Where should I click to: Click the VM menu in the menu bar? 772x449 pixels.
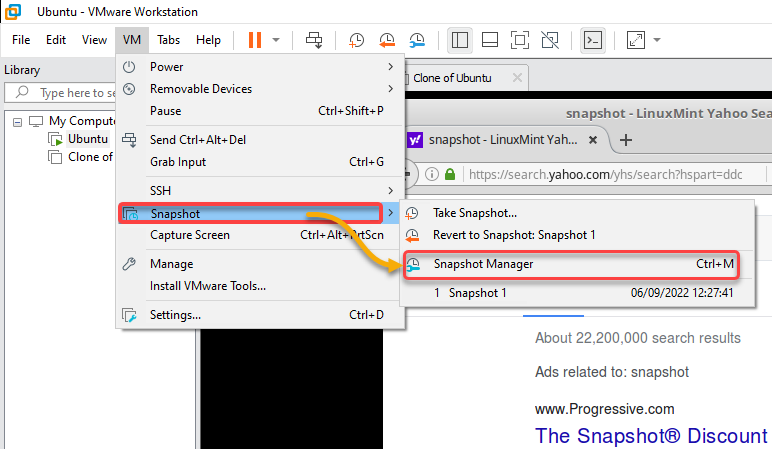coord(132,40)
